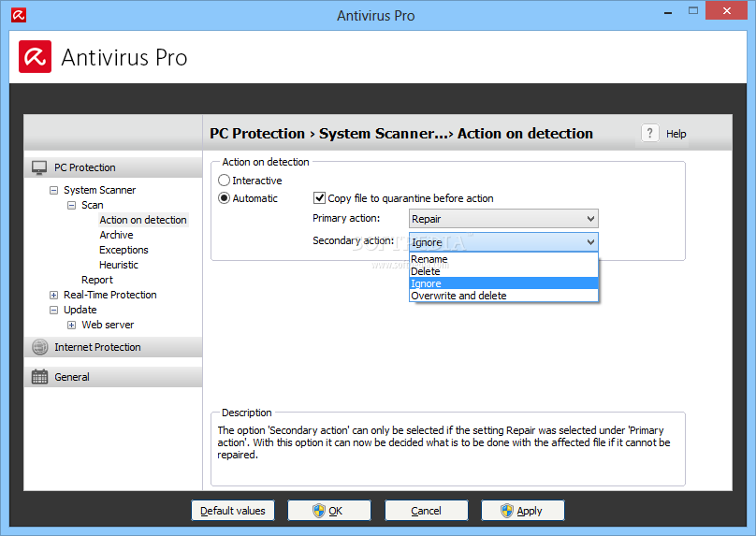
Task: Select the Web server tree label
Action: coord(108,325)
